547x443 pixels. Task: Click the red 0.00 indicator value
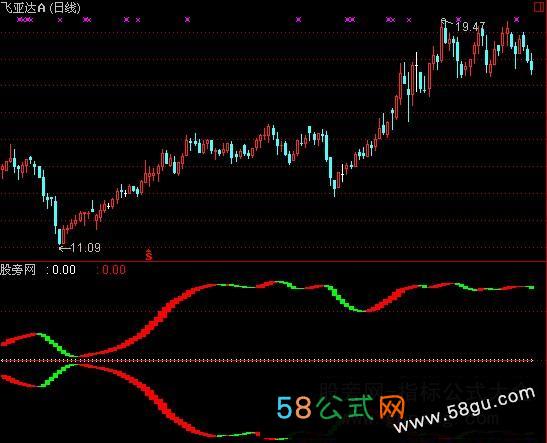tap(114, 270)
